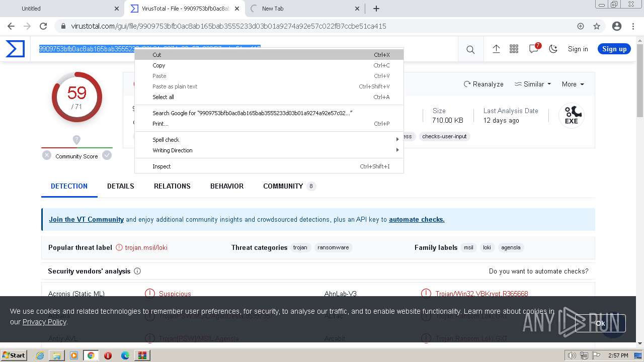
Task: Click browser reload icon
Action: coord(43,26)
